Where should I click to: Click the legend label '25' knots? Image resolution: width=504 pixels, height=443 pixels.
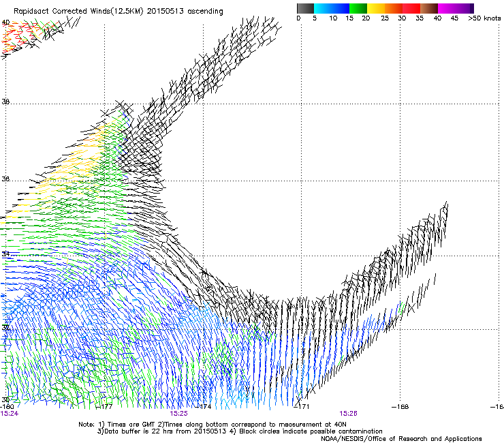click(x=385, y=18)
